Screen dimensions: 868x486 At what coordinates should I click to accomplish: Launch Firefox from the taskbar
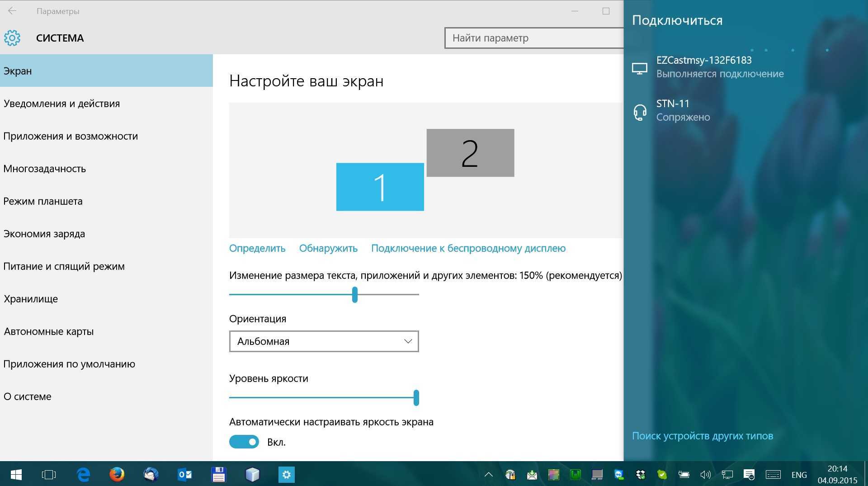point(117,475)
